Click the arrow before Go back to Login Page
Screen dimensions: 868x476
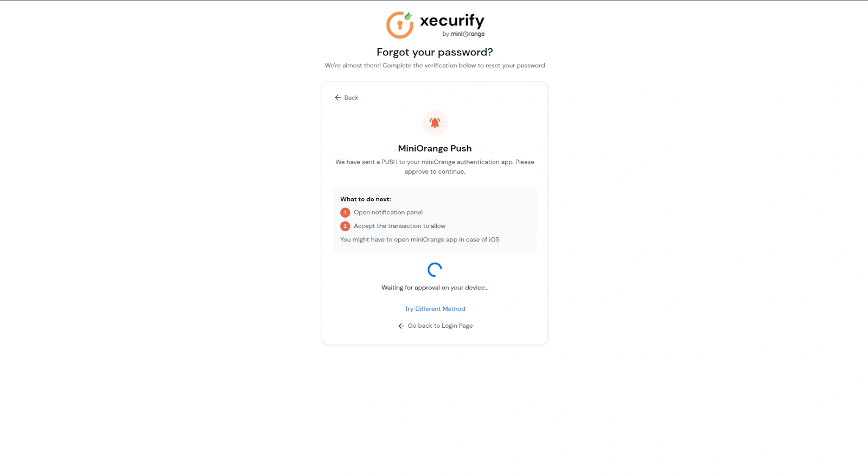401,326
